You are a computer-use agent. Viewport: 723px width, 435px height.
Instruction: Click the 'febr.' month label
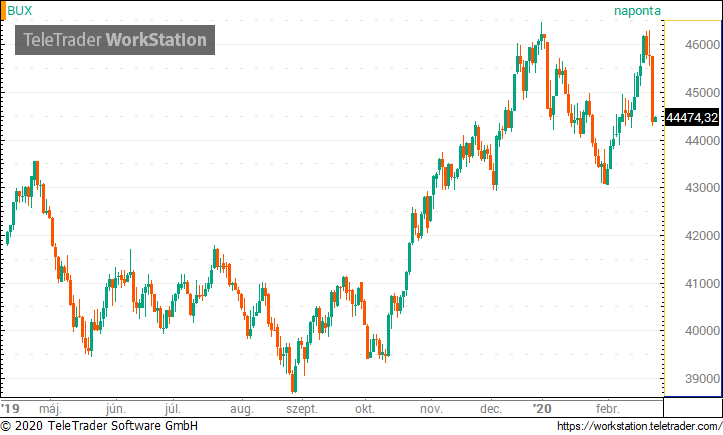coord(608,409)
